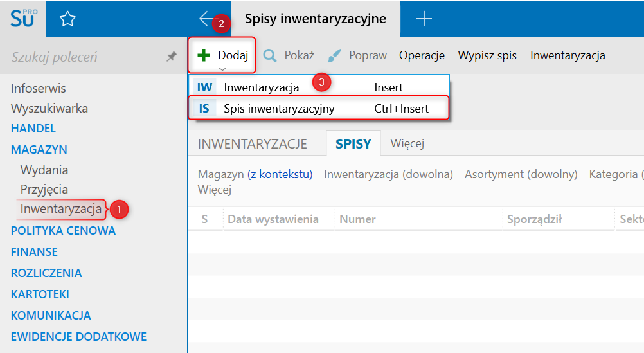
Task: Open a new tab with plus icon
Action: (424, 19)
